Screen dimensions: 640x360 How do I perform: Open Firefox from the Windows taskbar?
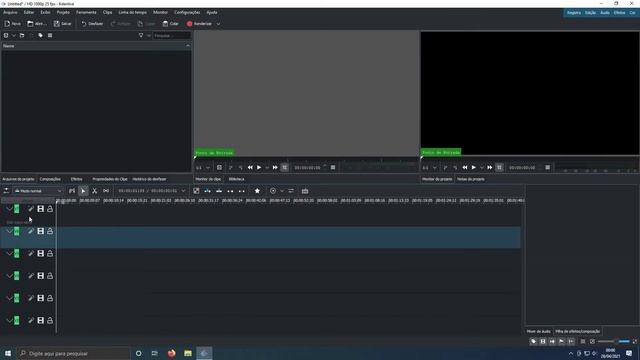click(x=171, y=353)
